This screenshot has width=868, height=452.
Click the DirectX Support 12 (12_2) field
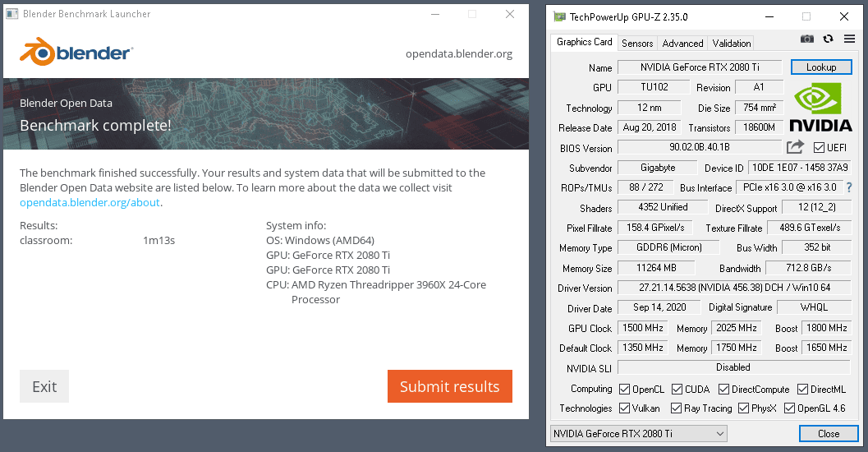click(816, 207)
